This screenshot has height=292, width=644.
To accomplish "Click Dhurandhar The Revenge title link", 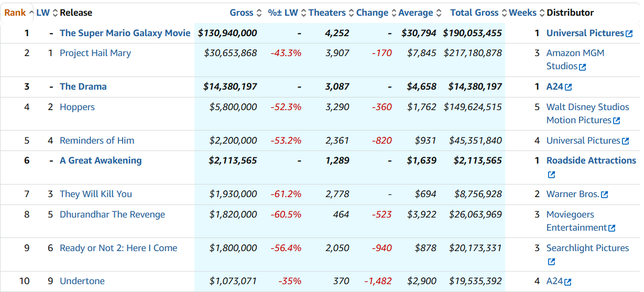I will (x=112, y=214).
